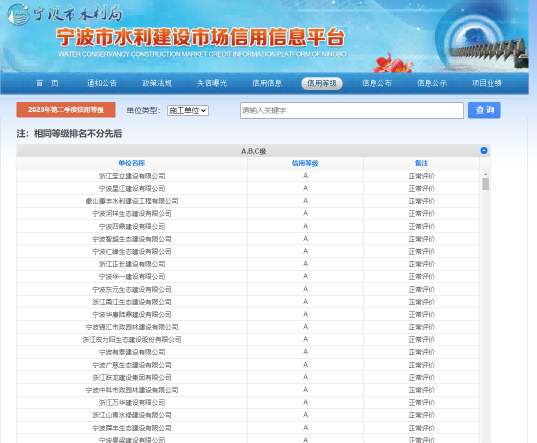The width and height of the screenshot is (537, 443).
Task: Open the 政策法规 nav item
Action: pos(157,83)
